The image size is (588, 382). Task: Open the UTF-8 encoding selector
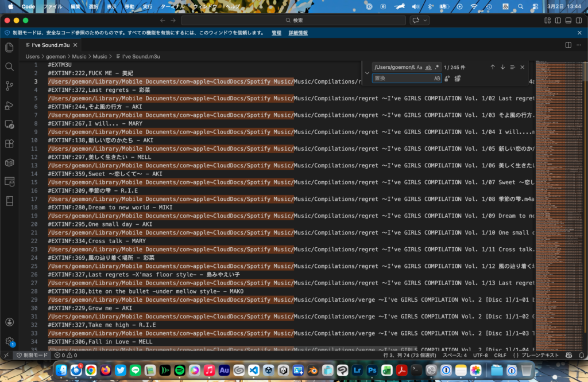[x=480, y=356]
